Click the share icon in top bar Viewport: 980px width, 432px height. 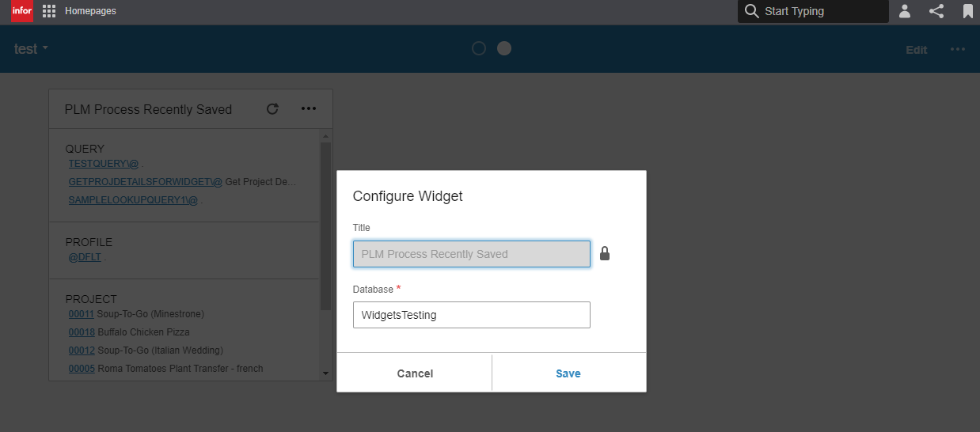[x=936, y=11]
